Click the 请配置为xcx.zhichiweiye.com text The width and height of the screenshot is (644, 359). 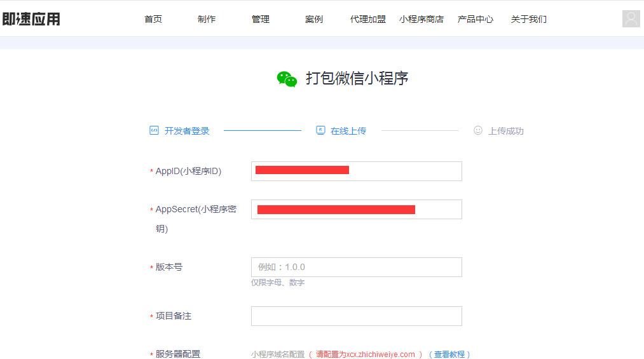click(366, 354)
